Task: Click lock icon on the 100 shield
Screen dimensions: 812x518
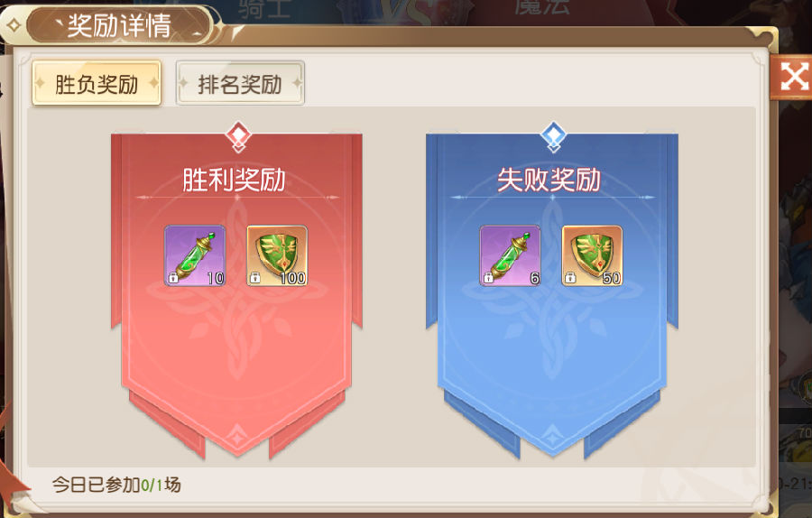Action: click(255, 278)
